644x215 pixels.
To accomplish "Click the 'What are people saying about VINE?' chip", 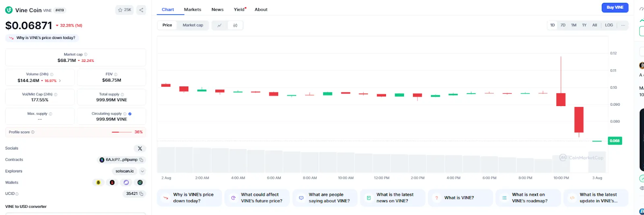I will [325, 198].
